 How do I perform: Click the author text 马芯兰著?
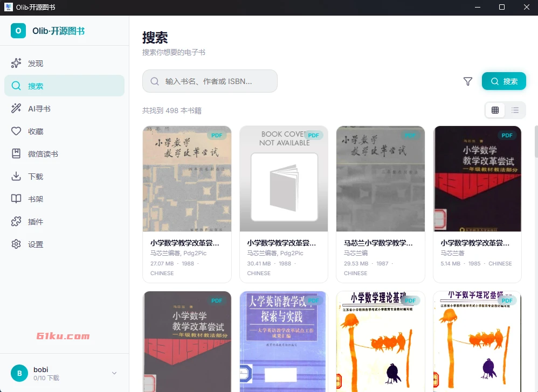[x=453, y=253]
